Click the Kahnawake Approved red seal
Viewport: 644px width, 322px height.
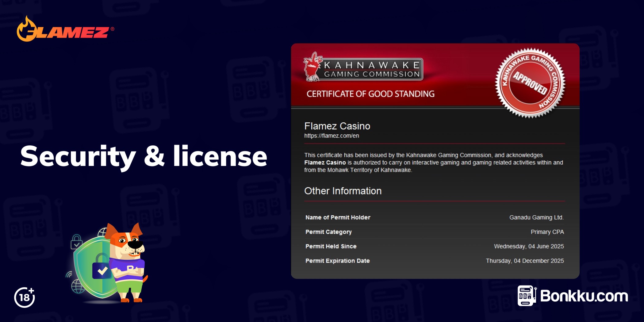(530, 83)
